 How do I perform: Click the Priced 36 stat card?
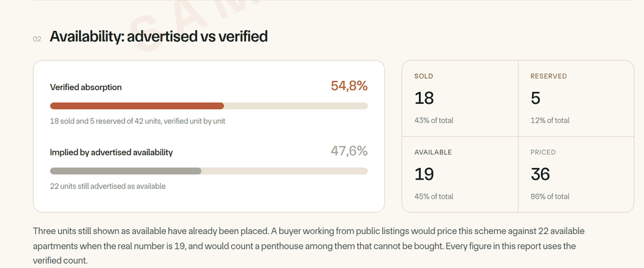[576, 174]
